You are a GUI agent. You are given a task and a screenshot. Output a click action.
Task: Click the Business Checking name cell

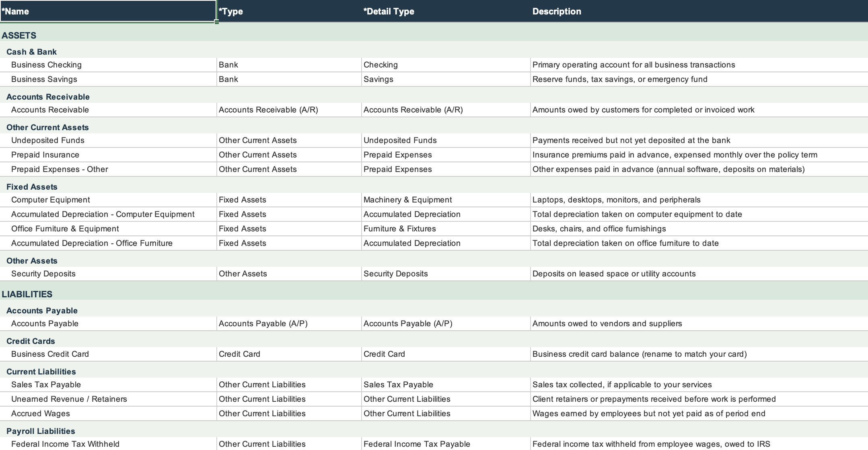pyautogui.click(x=108, y=65)
